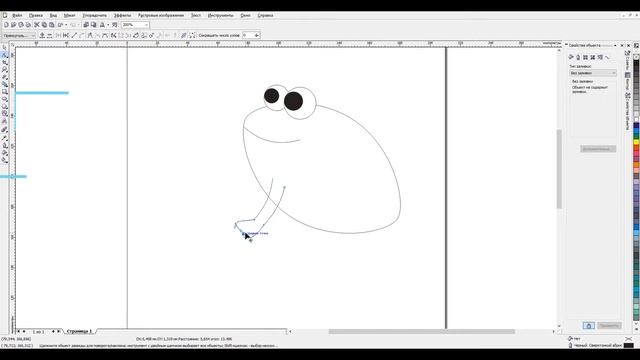Select the Ellipse tool in toolbox
Image resolution: width=640 pixels, height=360 pixels.
(x=4, y=99)
